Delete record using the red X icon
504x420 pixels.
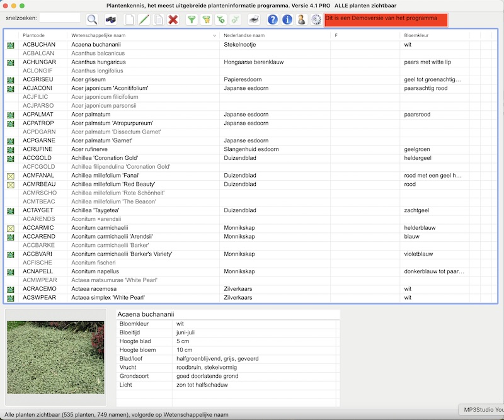pyautogui.click(x=173, y=20)
